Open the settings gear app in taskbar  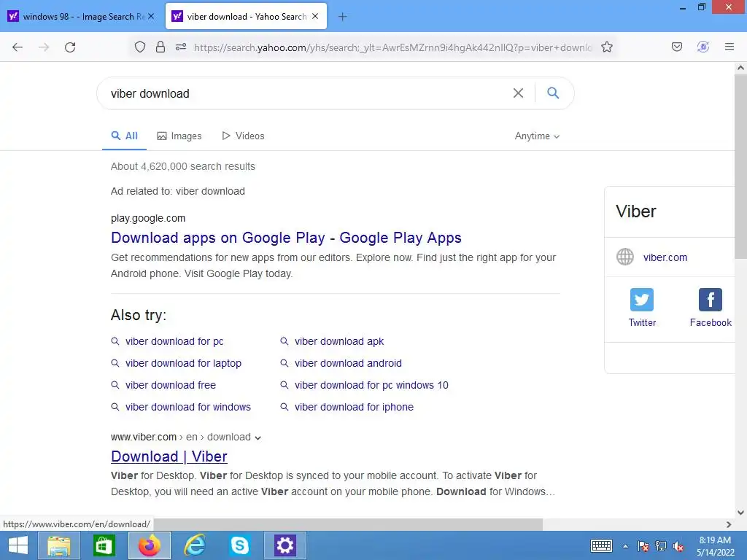click(285, 545)
